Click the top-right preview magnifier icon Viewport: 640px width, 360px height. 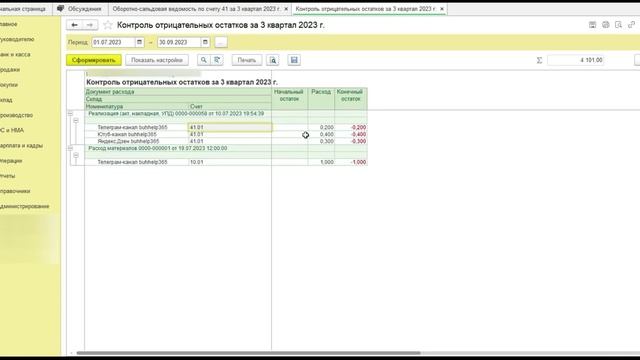pyautogui.click(x=619, y=25)
